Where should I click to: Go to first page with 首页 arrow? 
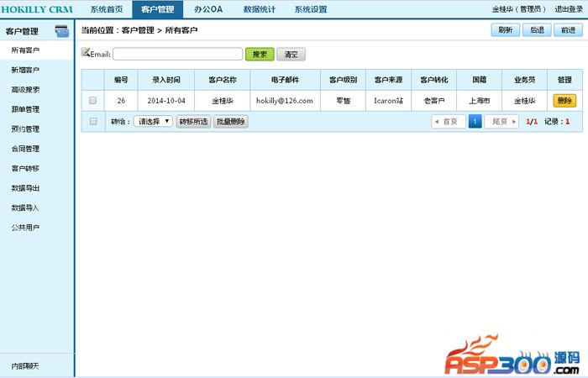448,121
